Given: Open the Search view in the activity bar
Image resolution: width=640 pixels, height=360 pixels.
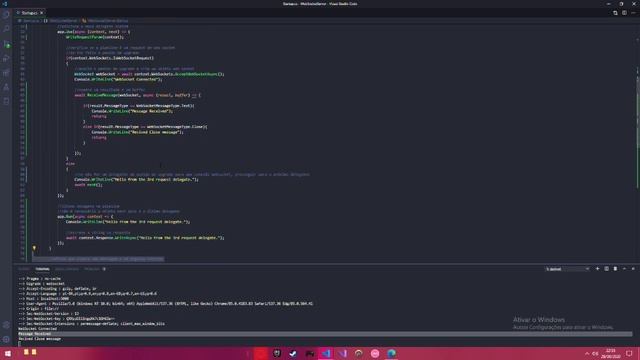Looking at the screenshot, I should coord(6,29).
